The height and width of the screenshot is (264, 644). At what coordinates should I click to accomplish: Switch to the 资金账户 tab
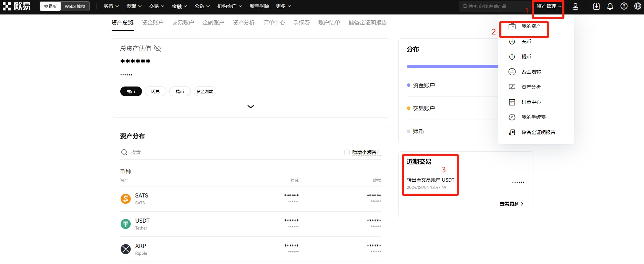coord(153,23)
